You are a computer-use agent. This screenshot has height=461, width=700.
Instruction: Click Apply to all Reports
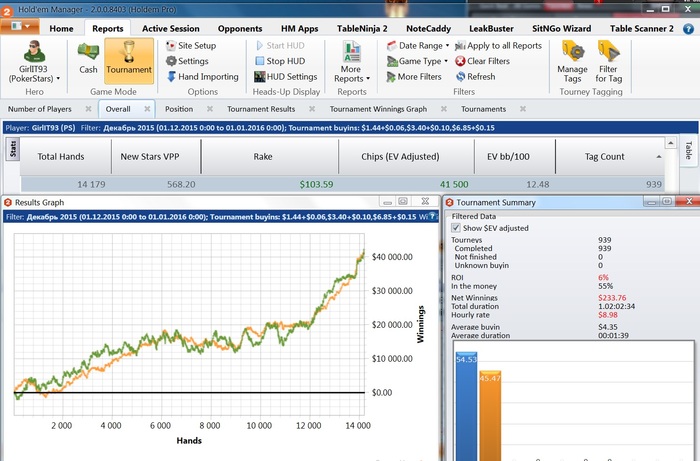coord(498,46)
